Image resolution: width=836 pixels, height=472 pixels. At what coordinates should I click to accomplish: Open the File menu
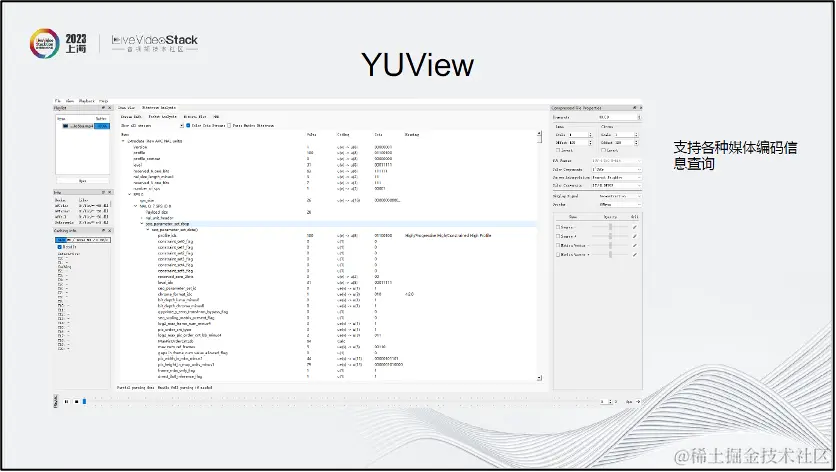pyautogui.click(x=58, y=101)
